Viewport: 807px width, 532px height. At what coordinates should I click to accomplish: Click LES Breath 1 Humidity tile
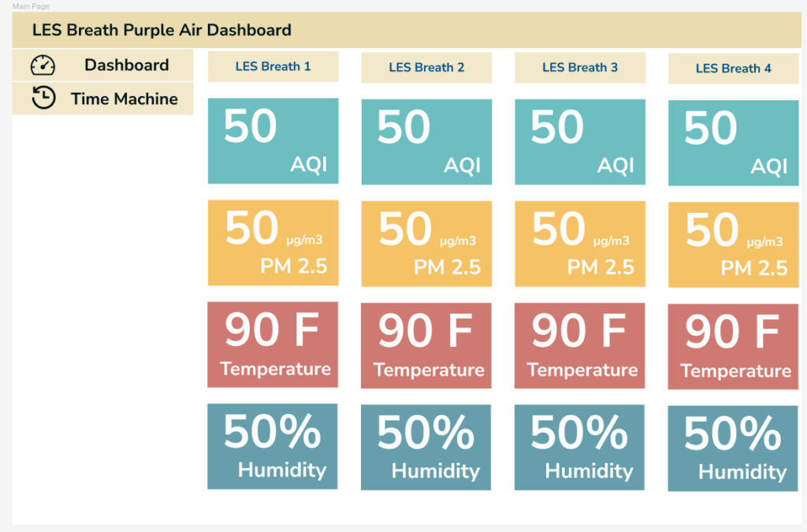point(273,447)
